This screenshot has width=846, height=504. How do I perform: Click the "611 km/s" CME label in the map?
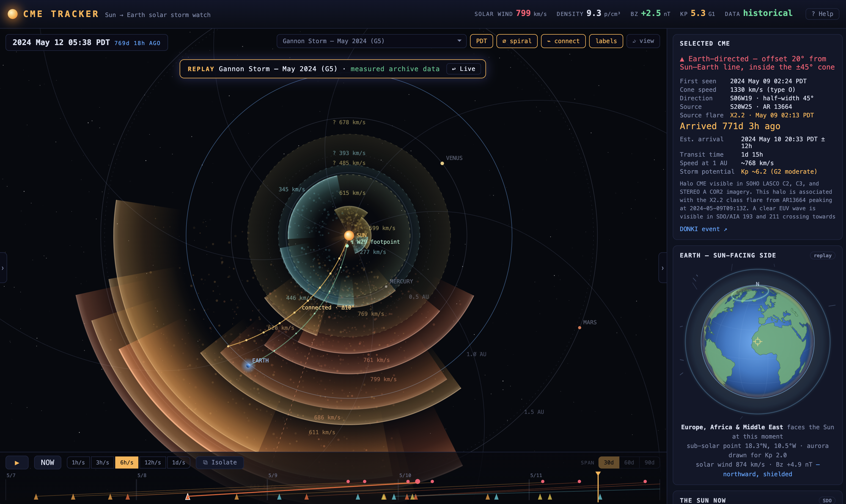coord(322,432)
